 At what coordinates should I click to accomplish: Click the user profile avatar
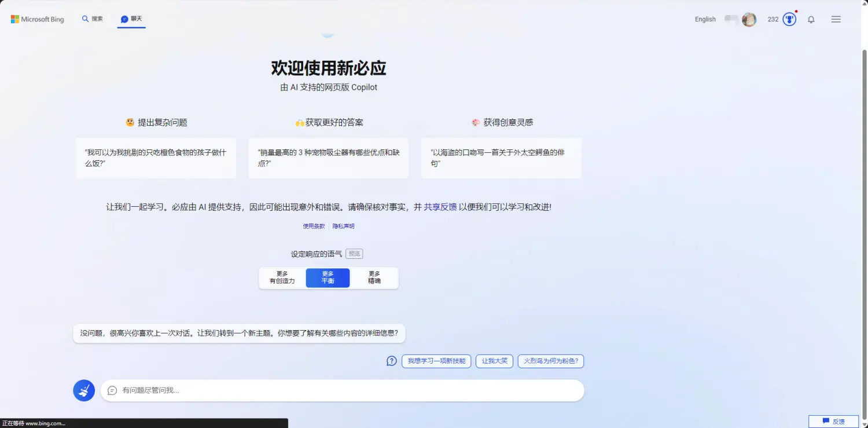[749, 19]
